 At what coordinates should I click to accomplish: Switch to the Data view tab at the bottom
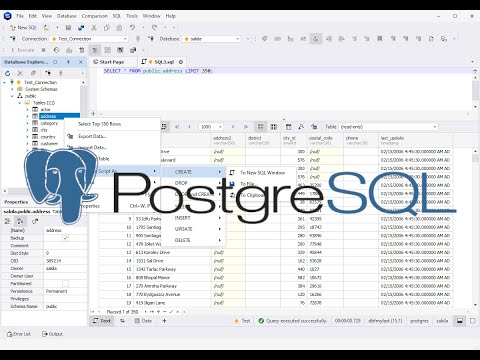pyautogui.click(x=143, y=321)
